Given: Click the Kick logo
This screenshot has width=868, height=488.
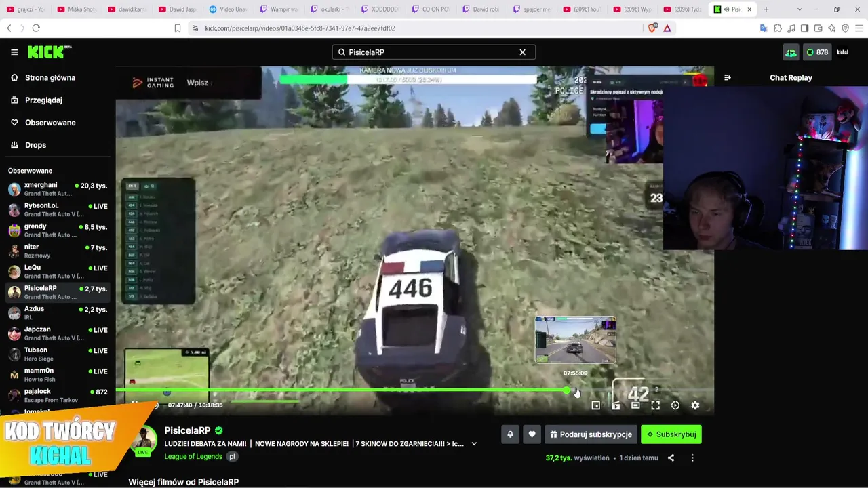Looking at the screenshot, I should click(x=50, y=52).
